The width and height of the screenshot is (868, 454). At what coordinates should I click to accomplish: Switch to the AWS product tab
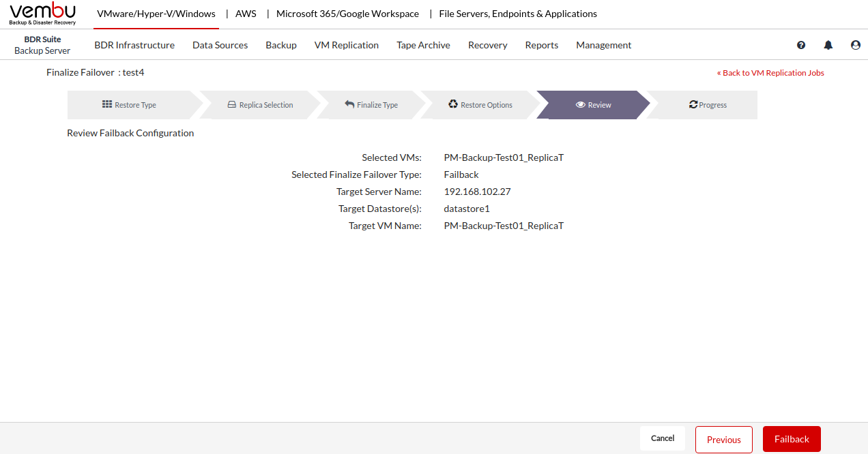[x=246, y=14]
